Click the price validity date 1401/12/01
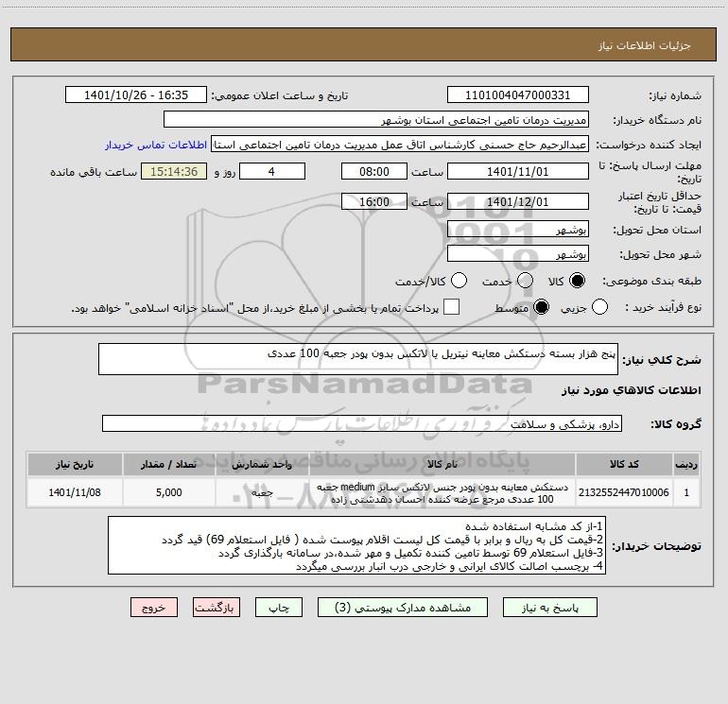The image size is (728, 704). click(x=518, y=202)
